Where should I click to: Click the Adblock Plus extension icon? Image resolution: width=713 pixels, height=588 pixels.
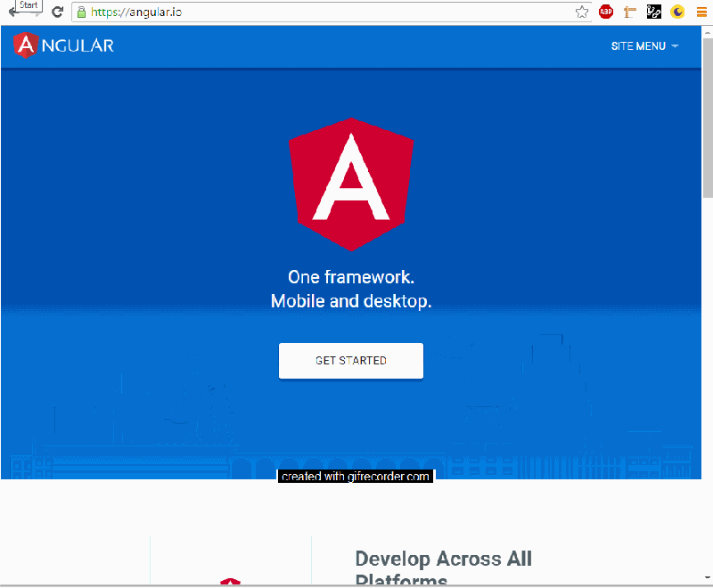pos(606,12)
